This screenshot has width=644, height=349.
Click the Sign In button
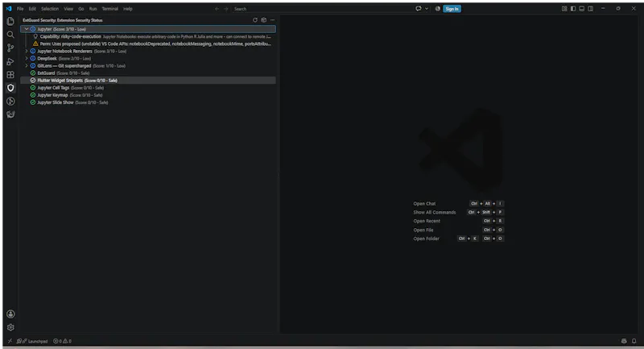click(452, 9)
